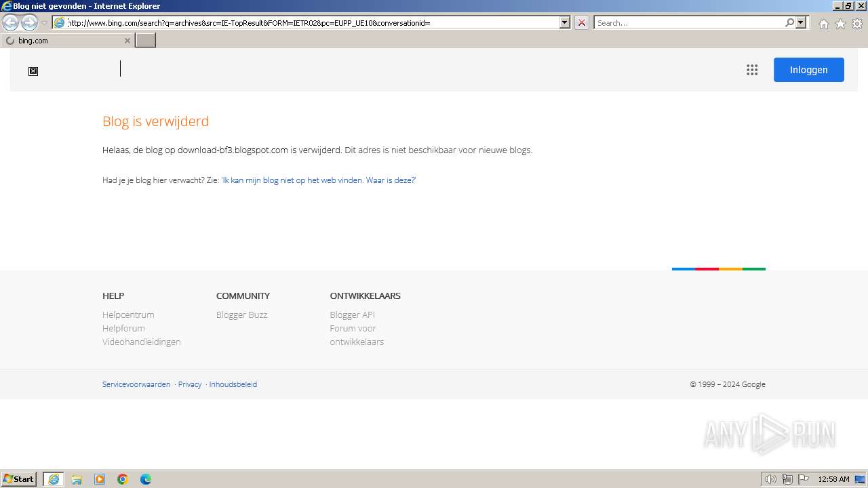The height and width of the screenshot is (488, 868).
Task: Click the search magnifier icon
Action: tap(789, 22)
